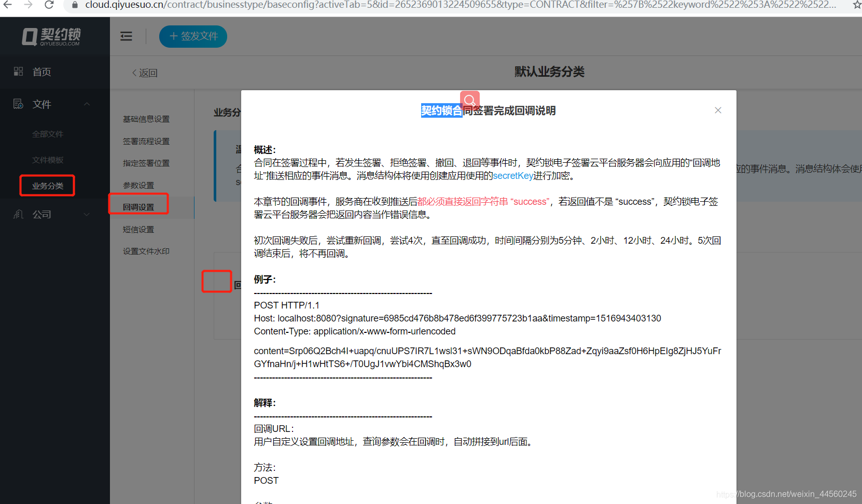The height and width of the screenshot is (504, 862).
Task: Click the 公司 menu icon
Action: click(x=18, y=214)
